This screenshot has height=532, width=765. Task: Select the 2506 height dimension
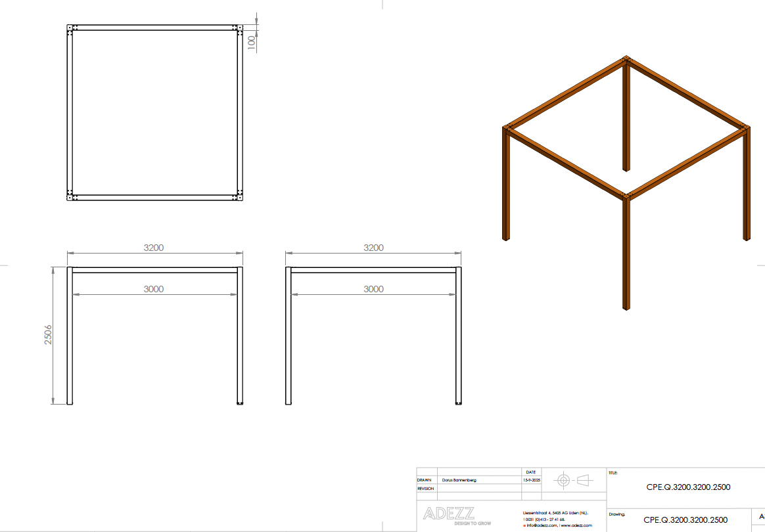pyautogui.click(x=48, y=335)
